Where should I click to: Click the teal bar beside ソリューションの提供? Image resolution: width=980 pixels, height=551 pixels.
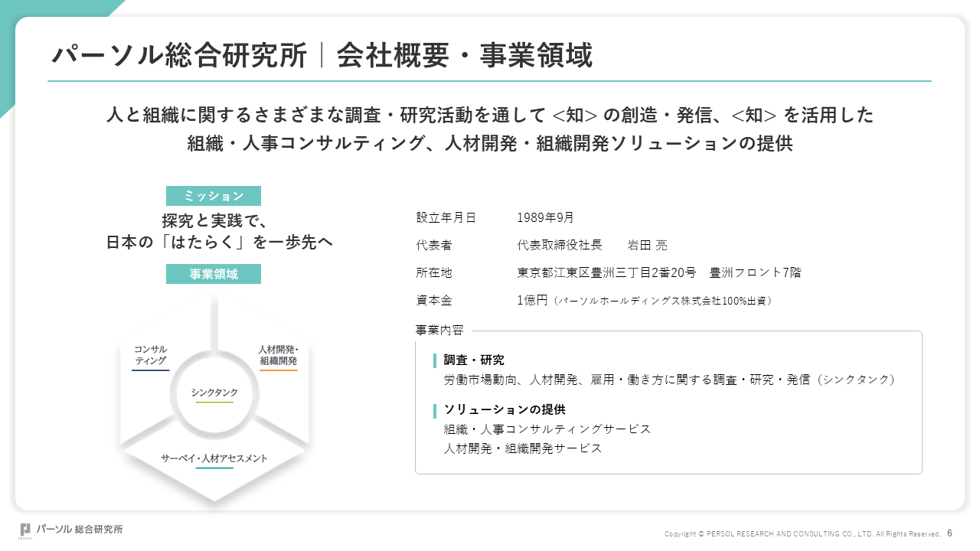[435, 410]
